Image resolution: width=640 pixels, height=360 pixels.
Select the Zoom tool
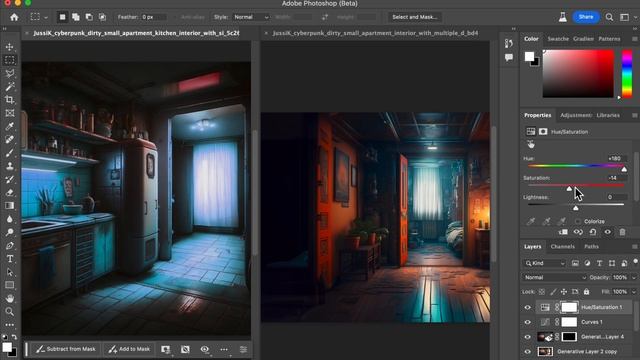coord(10,311)
